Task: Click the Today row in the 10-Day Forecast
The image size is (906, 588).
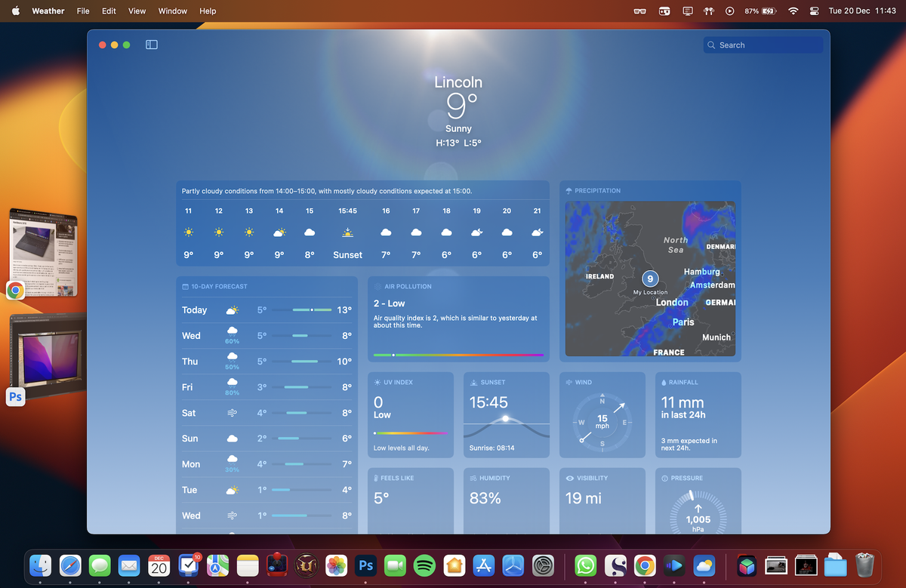Action: (267, 310)
